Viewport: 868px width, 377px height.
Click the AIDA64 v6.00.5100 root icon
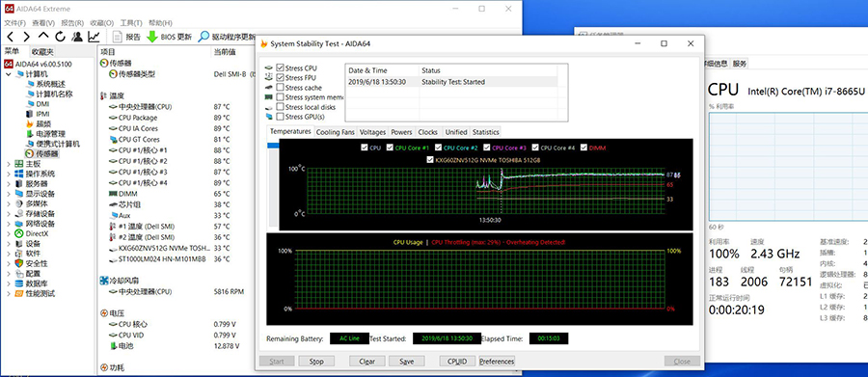pos(9,64)
